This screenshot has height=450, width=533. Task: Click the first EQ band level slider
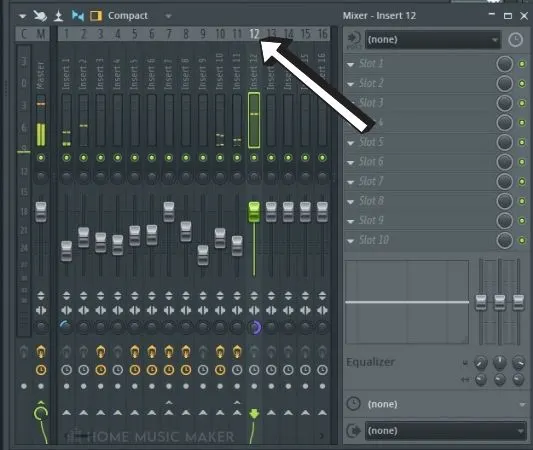[481, 302]
